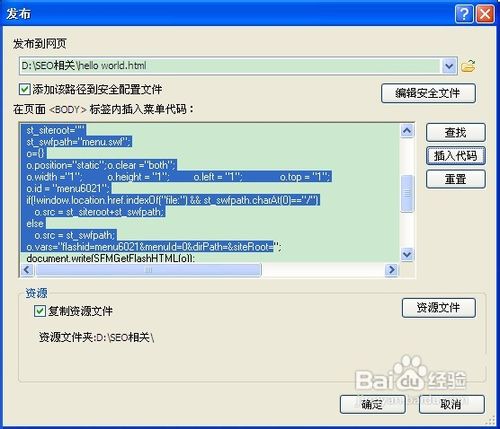500x429 pixels.
Task: Click the line starting if(!window.location.href
Action: pos(173,200)
